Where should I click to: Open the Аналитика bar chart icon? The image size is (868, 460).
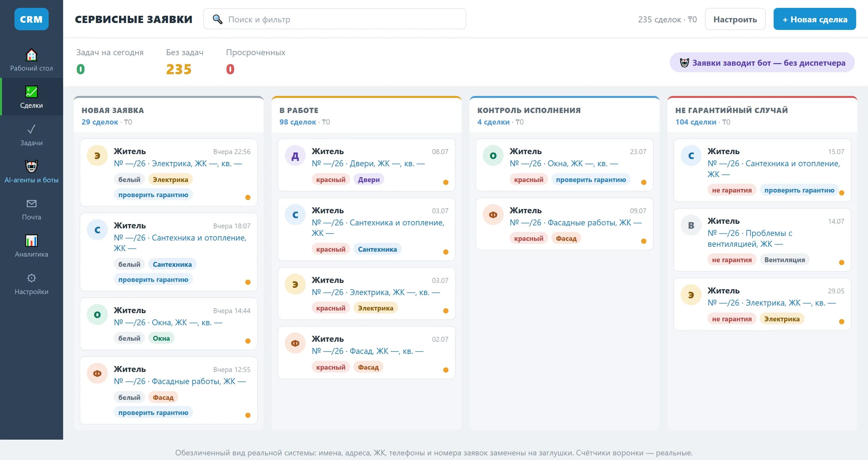31,241
